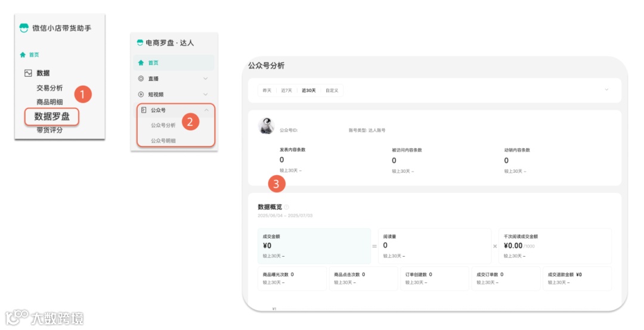This screenshot has height=330, width=644.
Task: Click the 动销内容条数 label
Action: 517,150
